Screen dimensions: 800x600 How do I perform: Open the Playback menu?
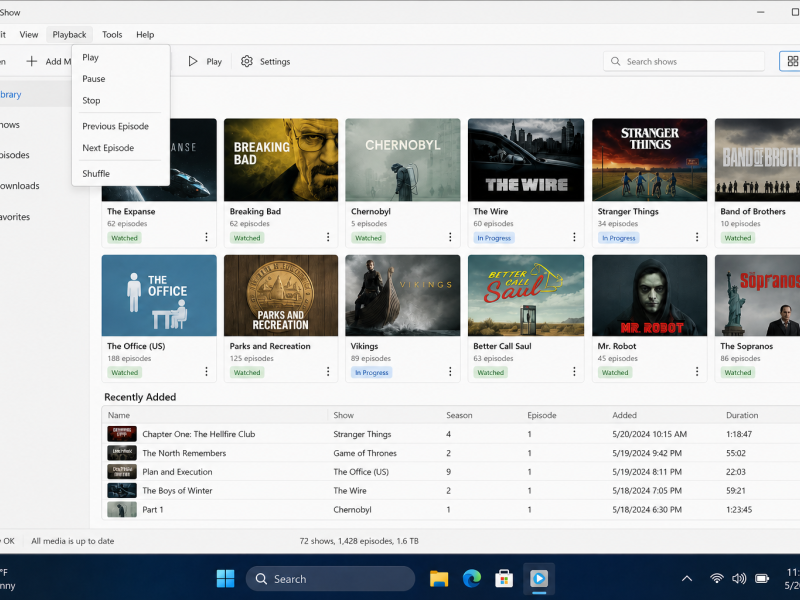[69, 35]
